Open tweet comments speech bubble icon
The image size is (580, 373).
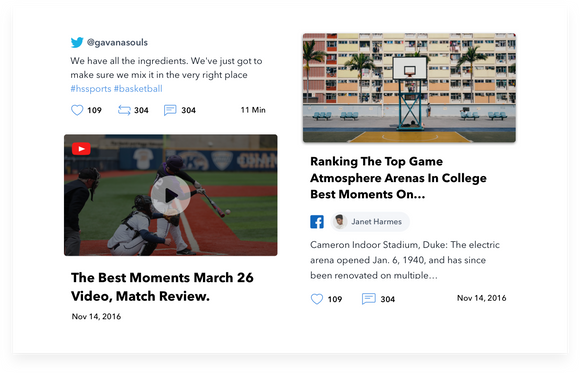pos(170,110)
